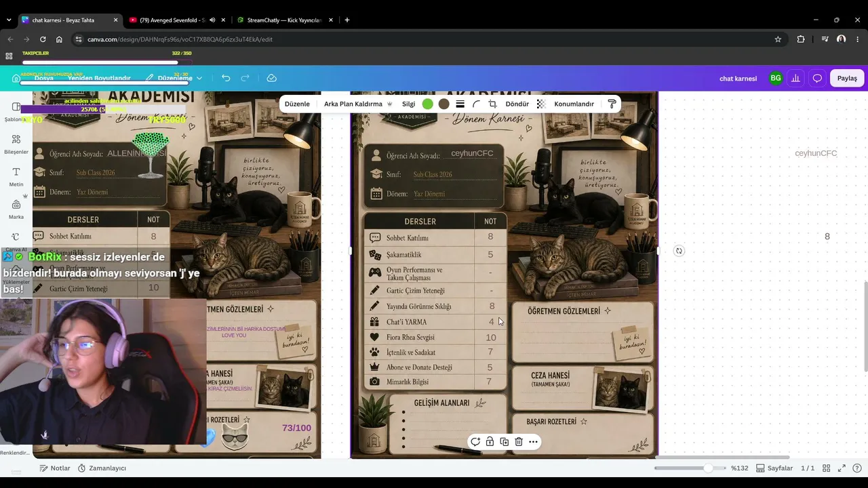Open a new browser tab
Screen dimensions: 868x488
347,20
